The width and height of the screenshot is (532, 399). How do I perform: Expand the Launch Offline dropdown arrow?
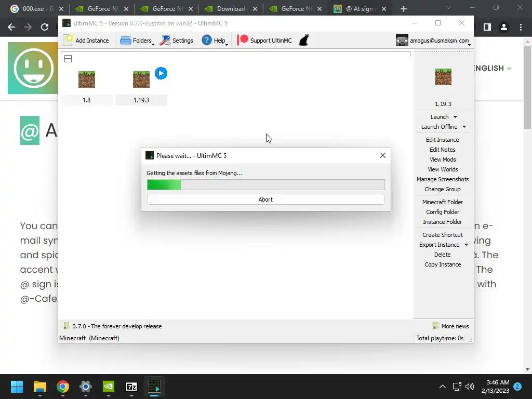point(464,127)
